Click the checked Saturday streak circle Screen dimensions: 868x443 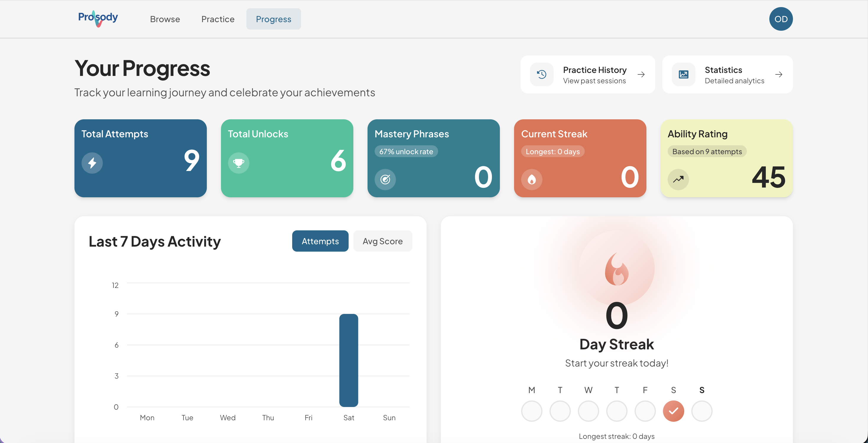coord(673,411)
